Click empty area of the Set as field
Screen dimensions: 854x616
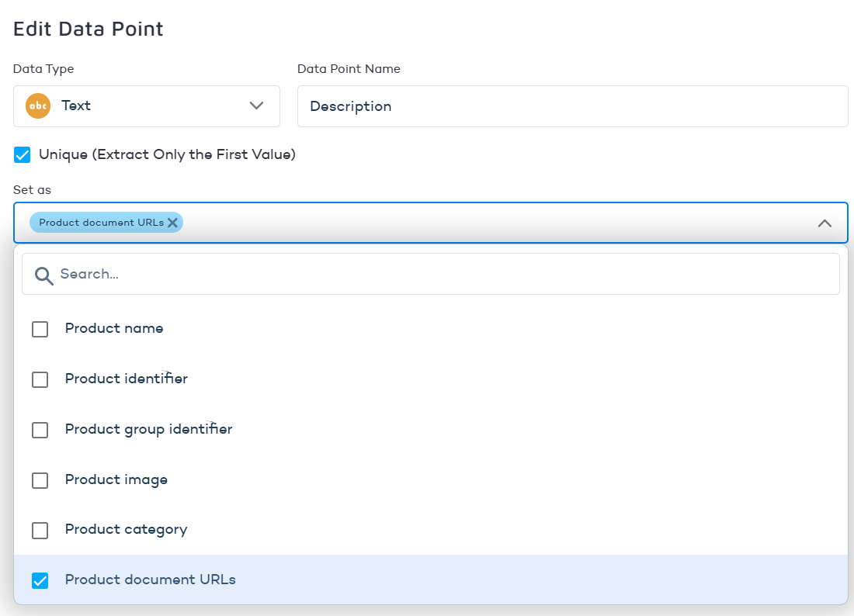(x=497, y=223)
